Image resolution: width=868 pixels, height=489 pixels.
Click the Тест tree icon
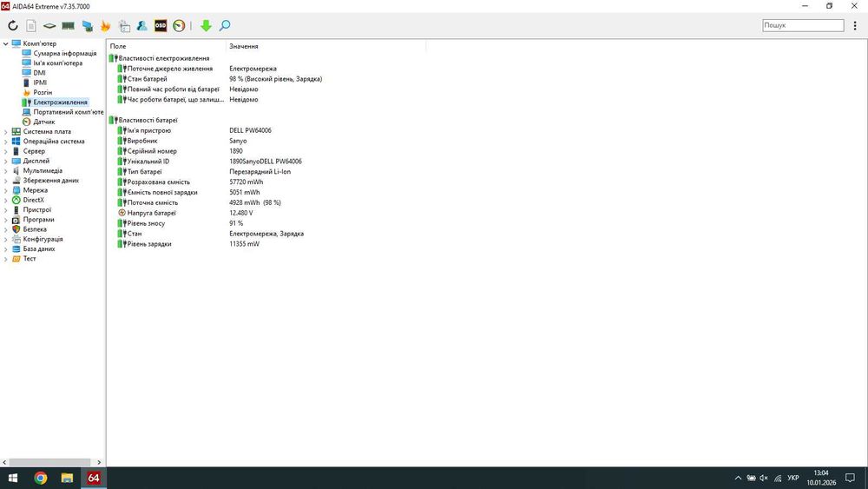tap(16, 259)
